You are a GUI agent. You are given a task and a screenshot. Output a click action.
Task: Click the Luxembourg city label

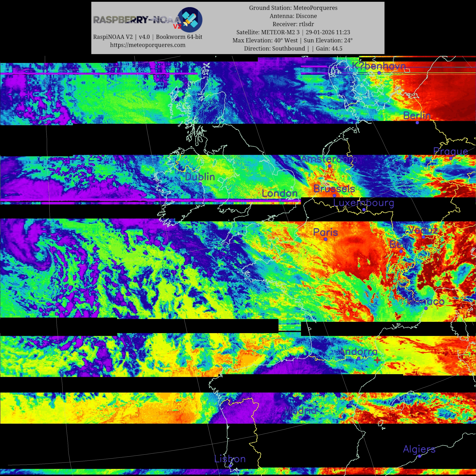363,203
